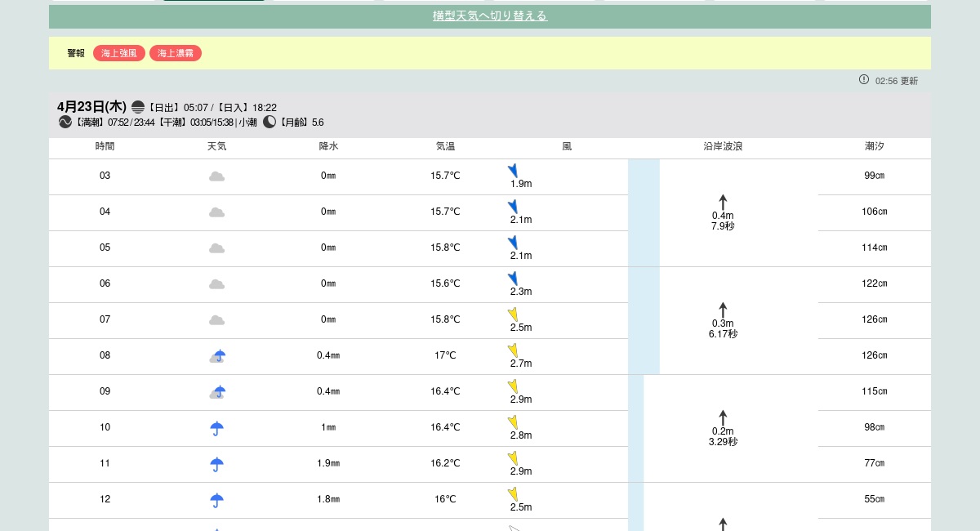Click the 天気 column header
Image resolution: width=980 pixels, height=531 pixels.
tap(216, 147)
